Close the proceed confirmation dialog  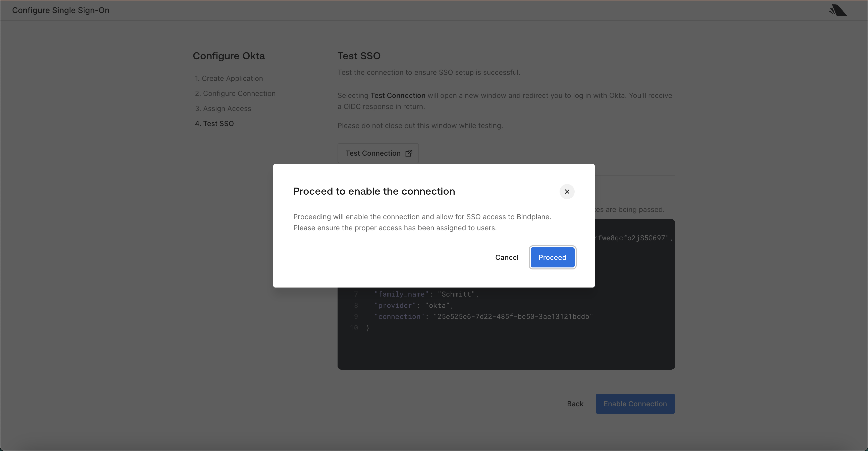[x=567, y=191]
